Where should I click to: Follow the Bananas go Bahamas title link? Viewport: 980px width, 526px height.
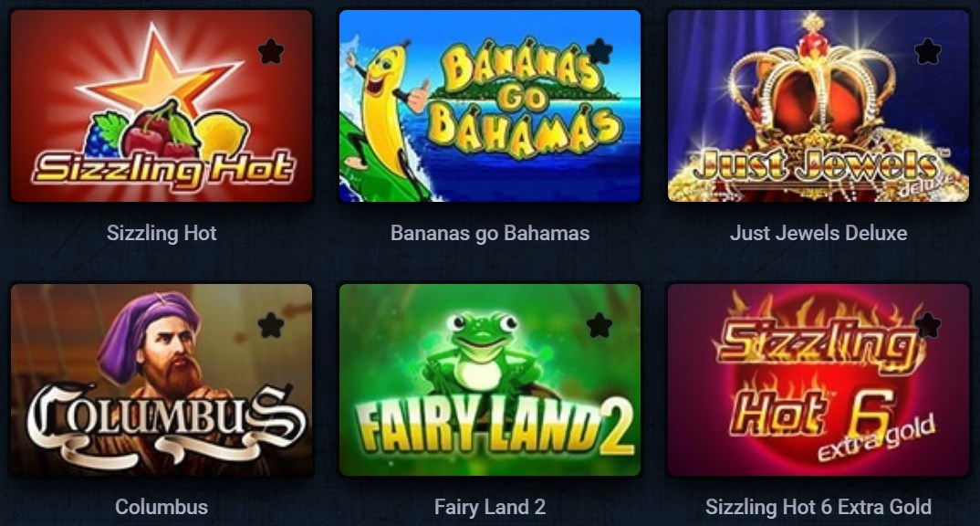[490, 233]
